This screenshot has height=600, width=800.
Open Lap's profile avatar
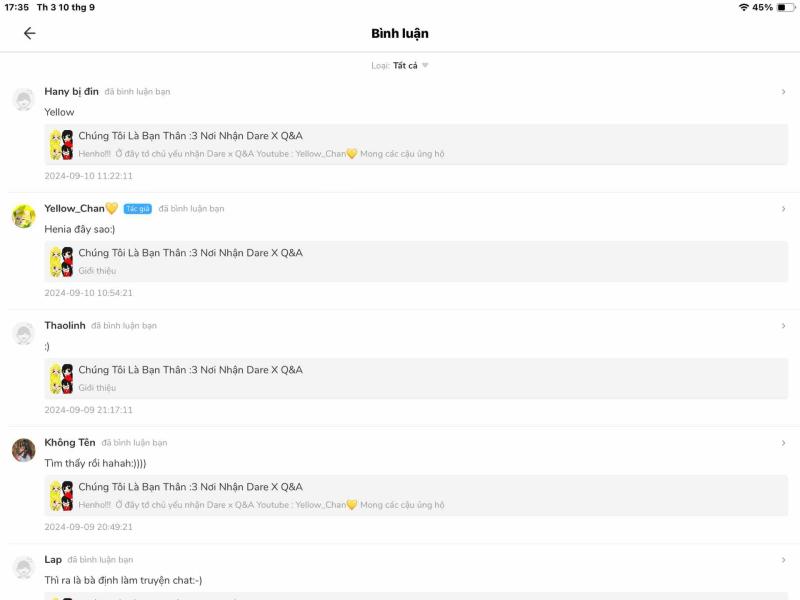[24, 567]
